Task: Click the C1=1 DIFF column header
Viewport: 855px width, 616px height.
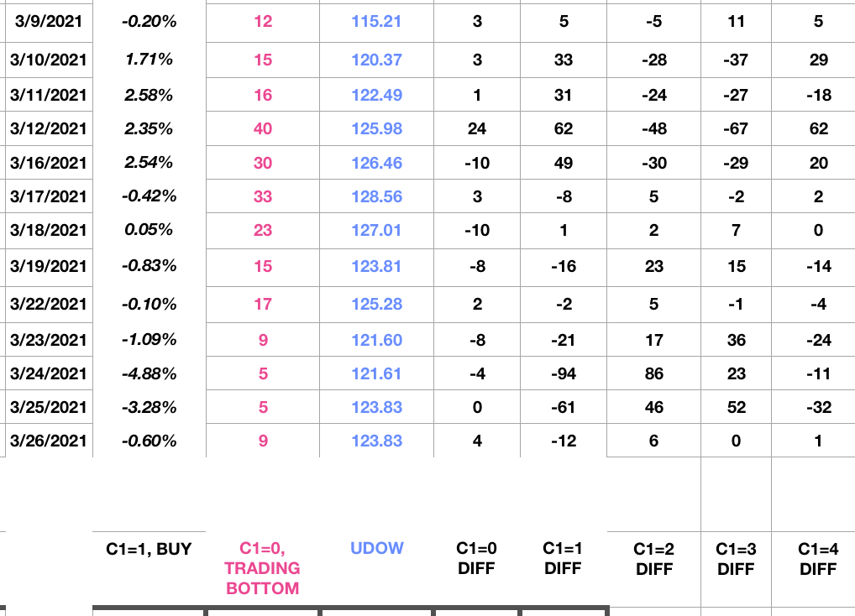Action: [x=563, y=558]
